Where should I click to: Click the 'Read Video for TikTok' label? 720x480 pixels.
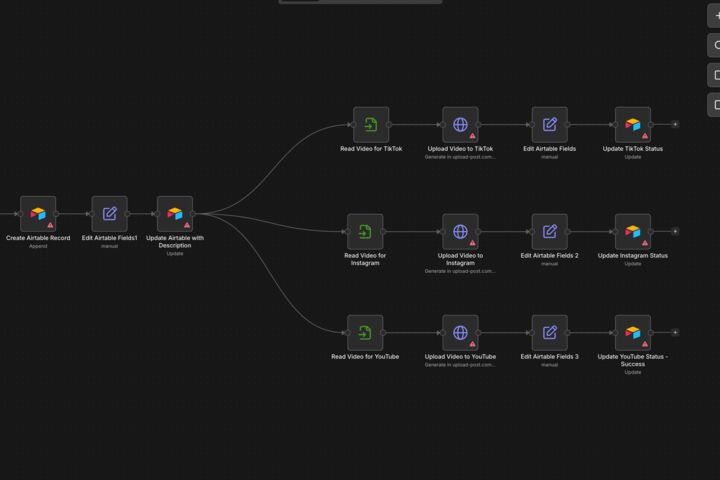point(371,149)
